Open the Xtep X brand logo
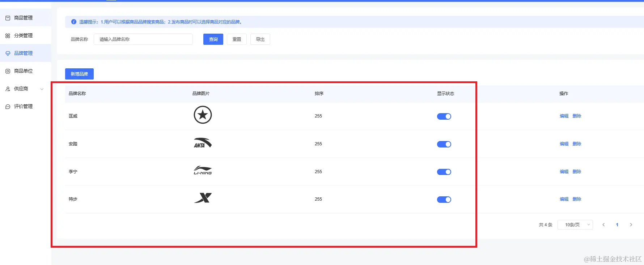The width and height of the screenshot is (644, 265). pyautogui.click(x=203, y=198)
